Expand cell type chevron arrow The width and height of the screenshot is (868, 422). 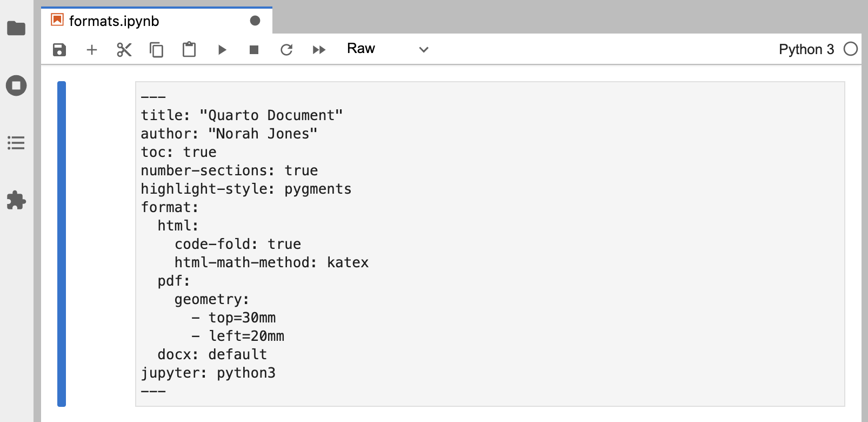tap(424, 50)
